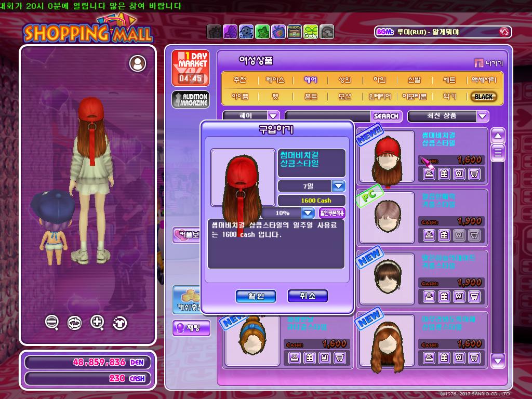
Task: Open the gray gift box icon in top bar
Action: pos(214,32)
